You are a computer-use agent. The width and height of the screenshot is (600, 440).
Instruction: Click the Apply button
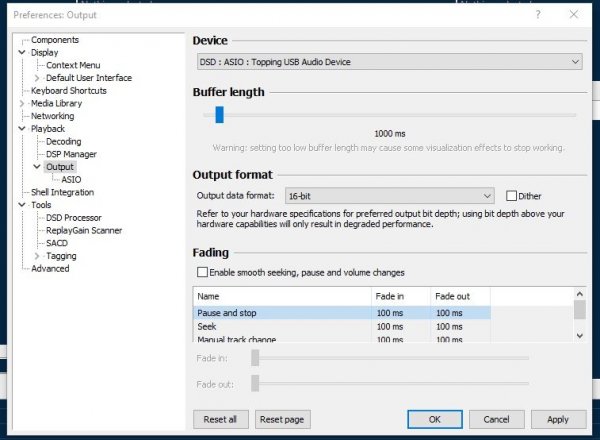pyautogui.click(x=557, y=419)
